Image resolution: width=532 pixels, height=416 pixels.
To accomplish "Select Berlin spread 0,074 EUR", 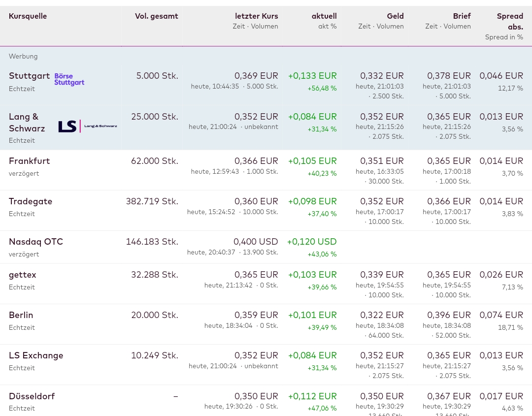I will (x=501, y=315).
